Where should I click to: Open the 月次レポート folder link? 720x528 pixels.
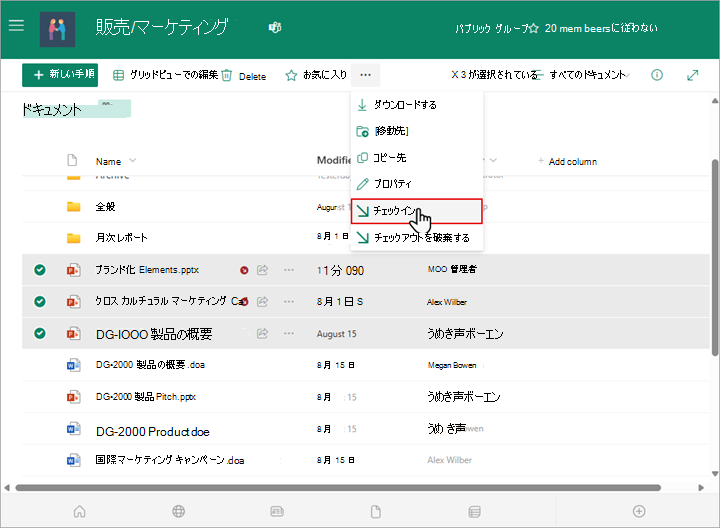click(x=121, y=237)
